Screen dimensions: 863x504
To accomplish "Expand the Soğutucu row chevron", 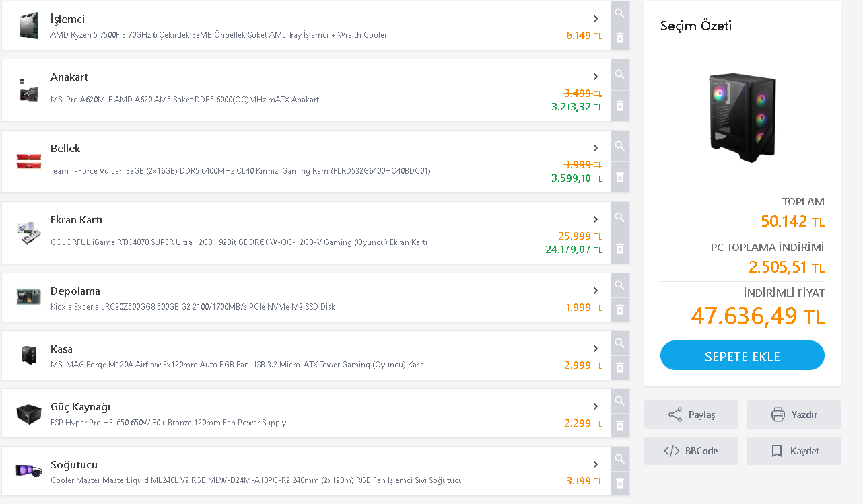I will pyautogui.click(x=596, y=464).
